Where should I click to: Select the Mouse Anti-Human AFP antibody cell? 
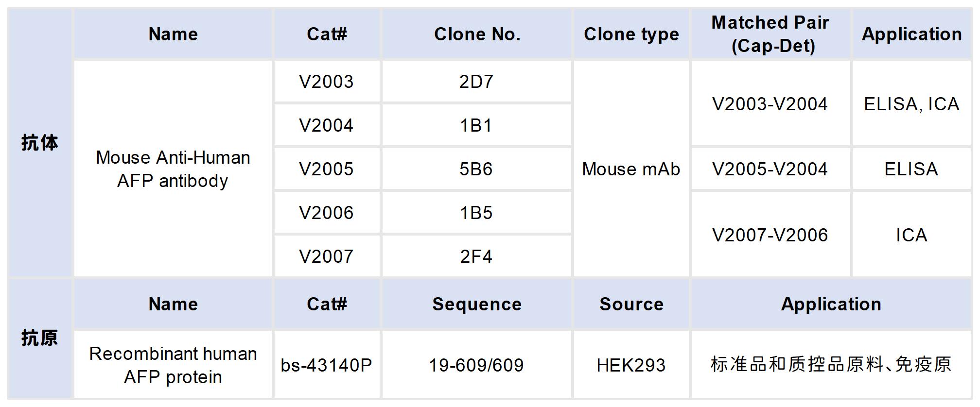click(x=173, y=169)
